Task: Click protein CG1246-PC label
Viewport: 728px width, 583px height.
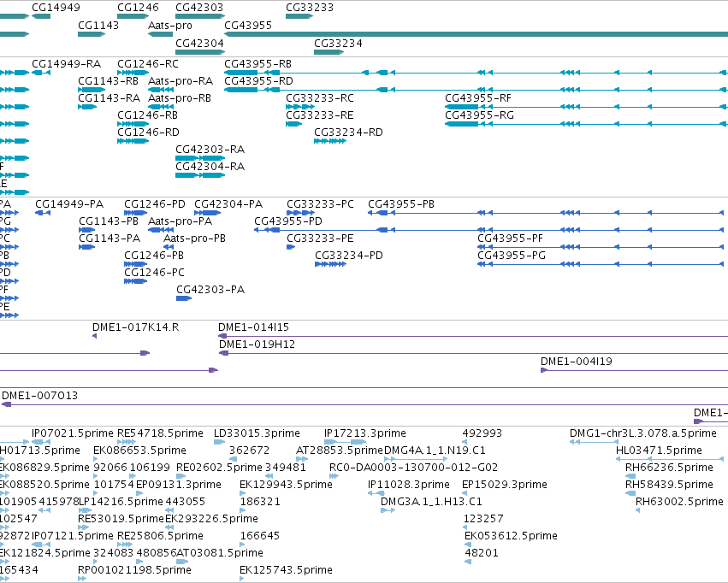Action: click(x=154, y=273)
